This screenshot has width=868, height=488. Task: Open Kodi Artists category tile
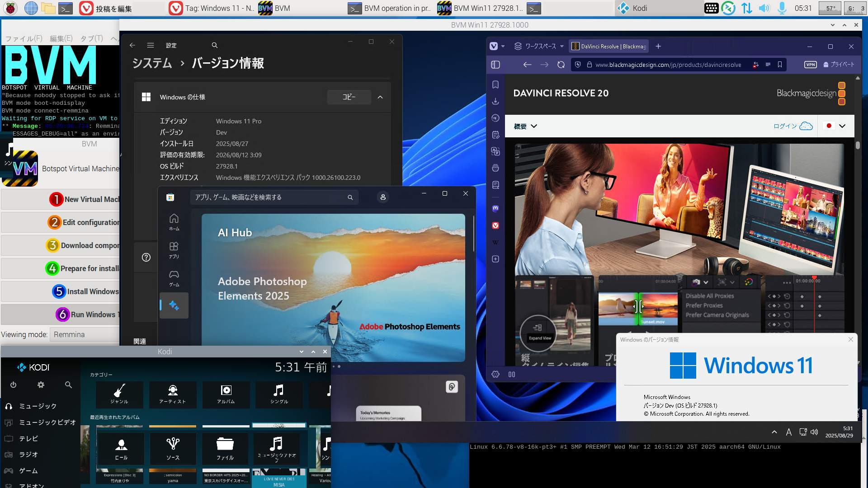click(x=172, y=394)
